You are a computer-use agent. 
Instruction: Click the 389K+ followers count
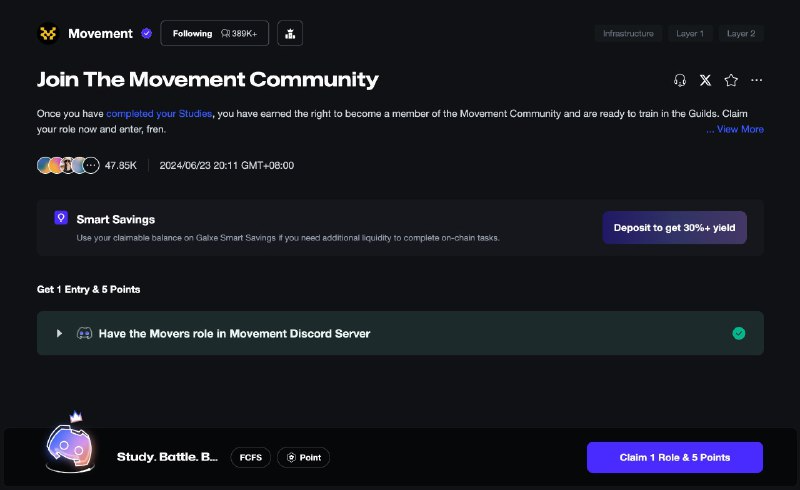pos(239,34)
